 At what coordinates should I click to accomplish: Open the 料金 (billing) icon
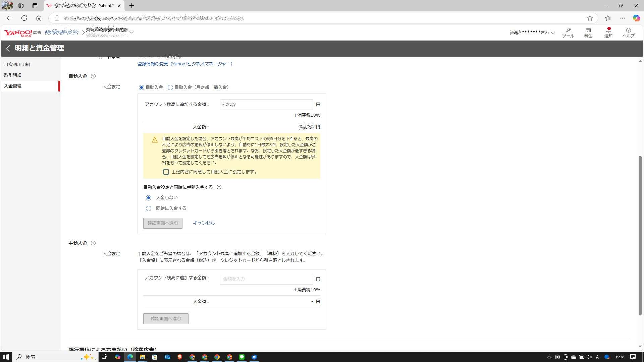click(588, 32)
